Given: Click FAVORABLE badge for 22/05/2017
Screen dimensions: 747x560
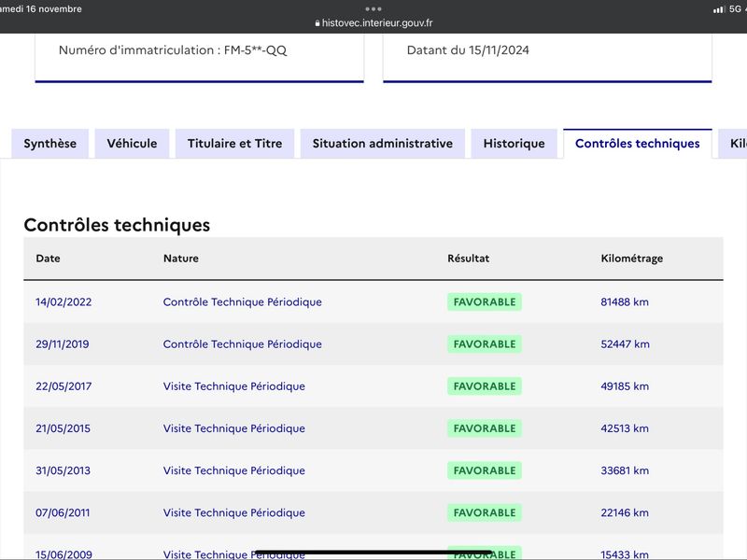Looking at the screenshot, I should (x=485, y=386).
